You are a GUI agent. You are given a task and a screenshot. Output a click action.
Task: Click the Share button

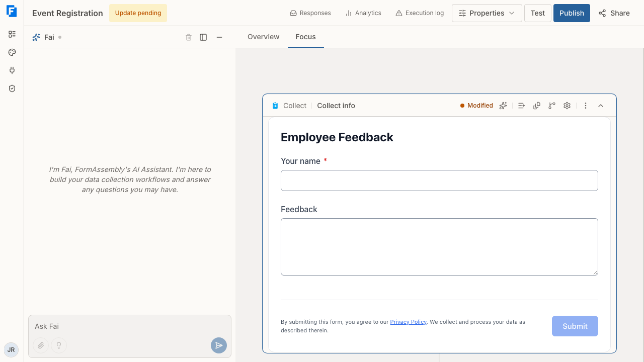[x=614, y=13]
